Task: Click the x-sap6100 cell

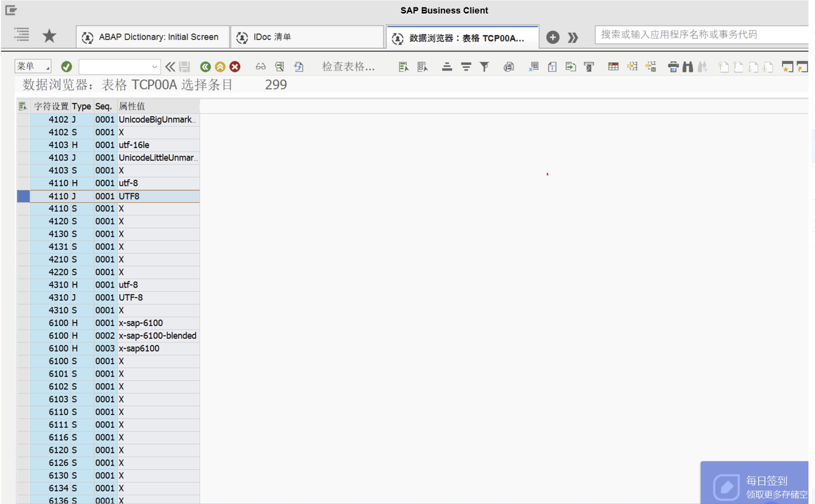Action: tap(158, 348)
